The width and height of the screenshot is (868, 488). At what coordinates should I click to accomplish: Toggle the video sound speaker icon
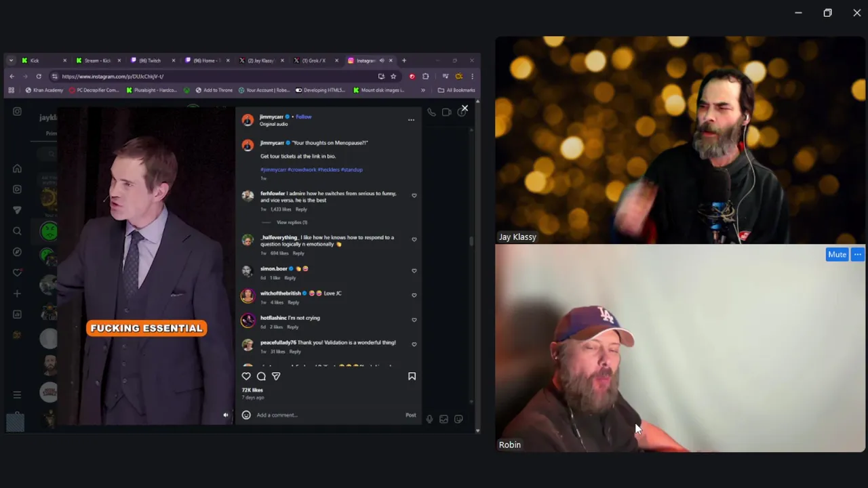226,415
